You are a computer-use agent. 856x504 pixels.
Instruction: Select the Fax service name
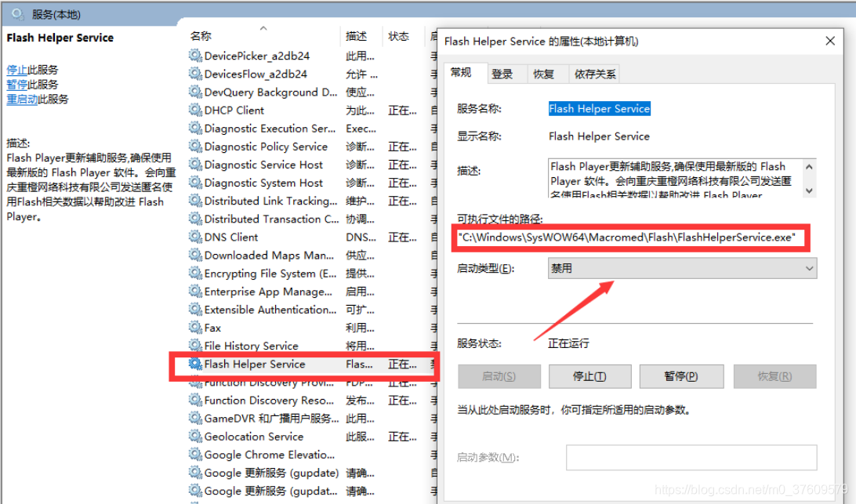[212, 328]
